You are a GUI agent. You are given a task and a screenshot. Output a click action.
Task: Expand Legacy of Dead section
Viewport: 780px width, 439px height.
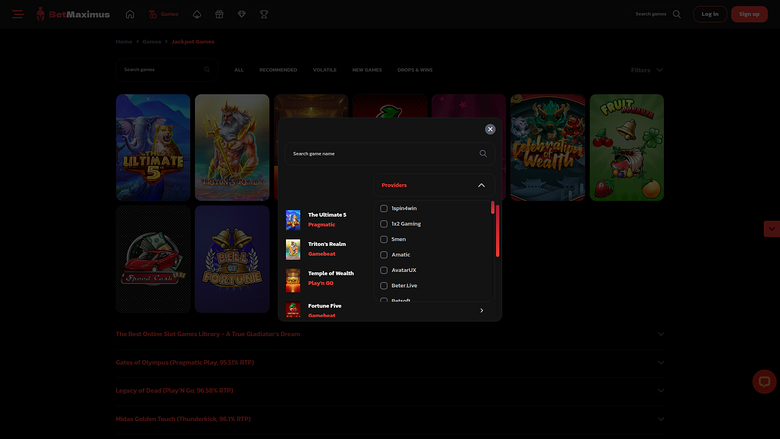390,390
